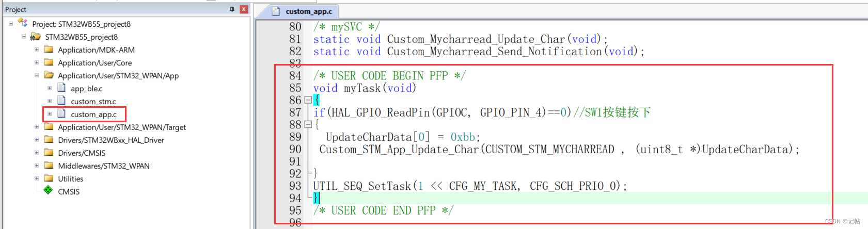The width and height of the screenshot is (868, 229).
Task: Select app_ble.c in project tree
Action: pos(86,89)
